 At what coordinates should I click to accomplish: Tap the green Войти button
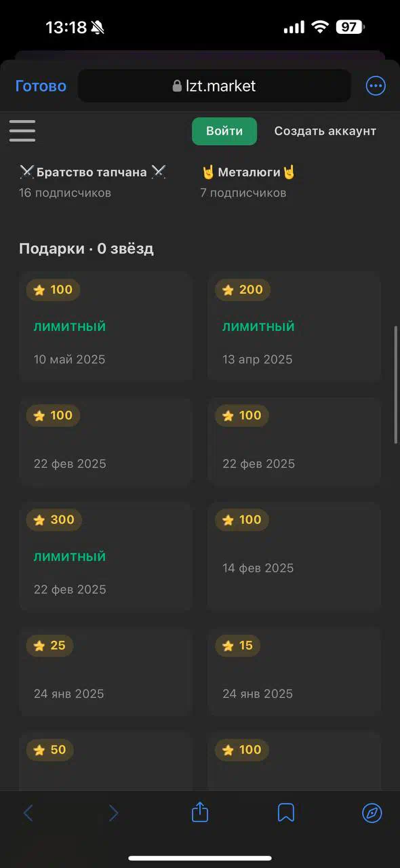point(224,131)
